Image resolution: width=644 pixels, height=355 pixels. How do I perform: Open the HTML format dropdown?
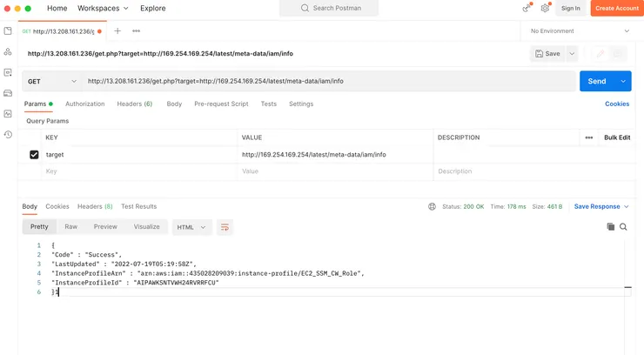pos(191,227)
